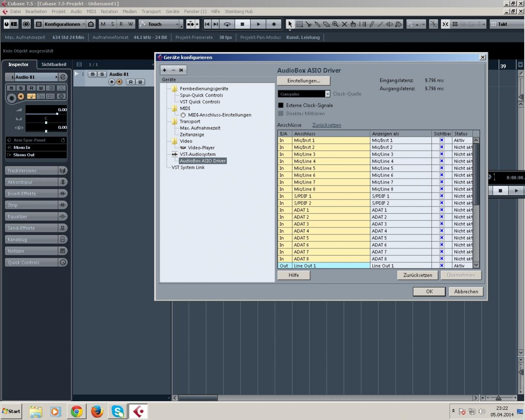Toggle visibility checkbox for Mic/Inst 1
This screenshot has width=525, height=420.
pos(442,140)
